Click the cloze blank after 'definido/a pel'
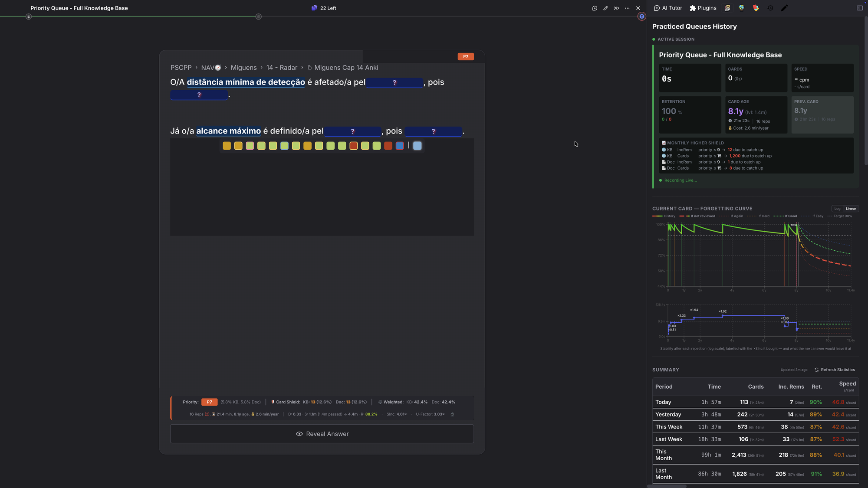The height and width of the screenshot is (488, 868). click(x=352, y=131)
